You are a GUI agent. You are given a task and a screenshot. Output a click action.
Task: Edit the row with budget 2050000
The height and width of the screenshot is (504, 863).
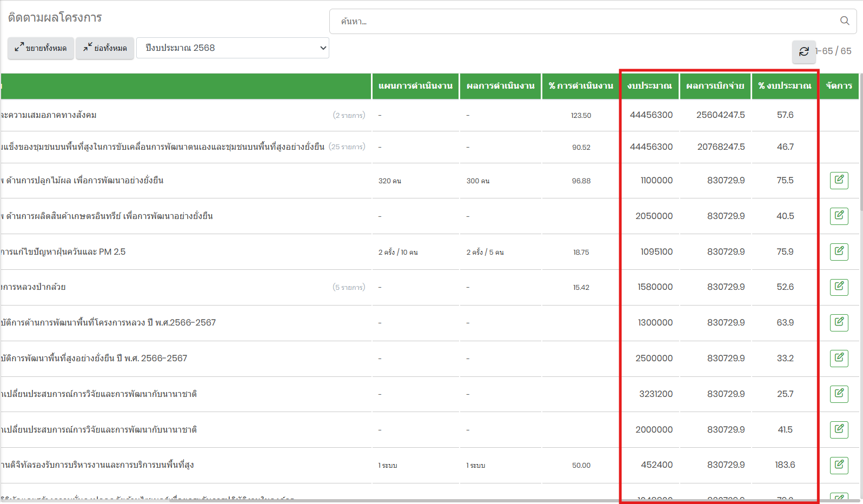839,216
